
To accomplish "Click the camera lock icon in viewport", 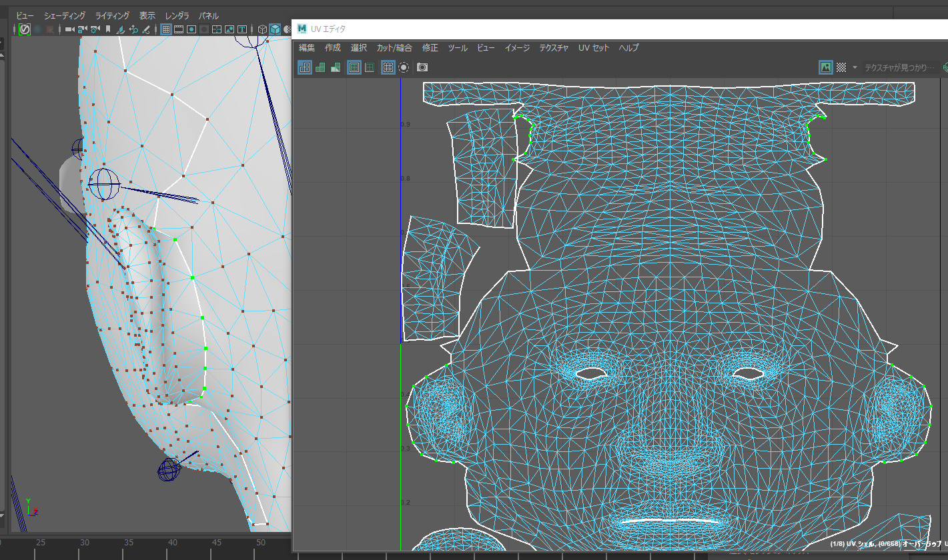I will [83, 29].
